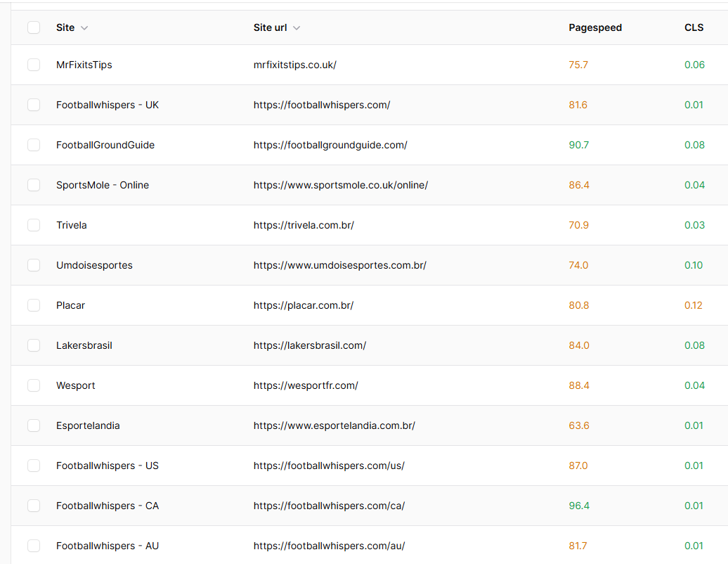728x564 pixels.
Task: Click the 87.0 Pagespeed value
Action: click(578, 466)
